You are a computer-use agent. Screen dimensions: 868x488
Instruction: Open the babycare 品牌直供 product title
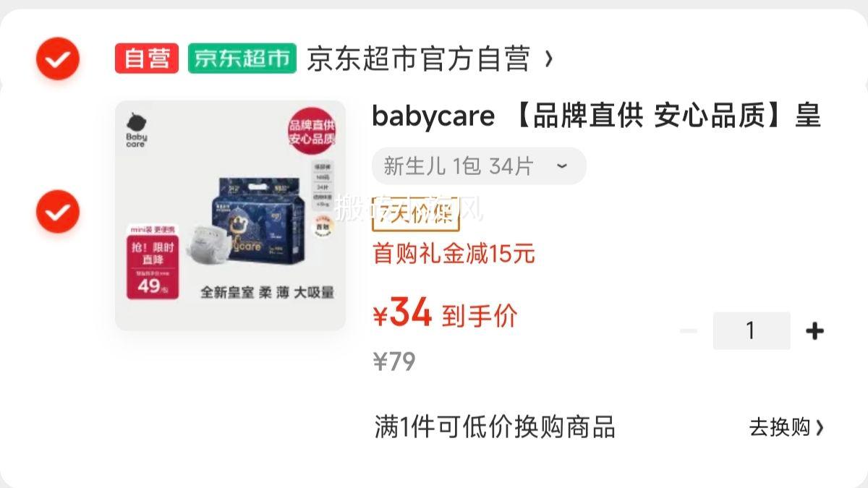click(x=597, y=116)
